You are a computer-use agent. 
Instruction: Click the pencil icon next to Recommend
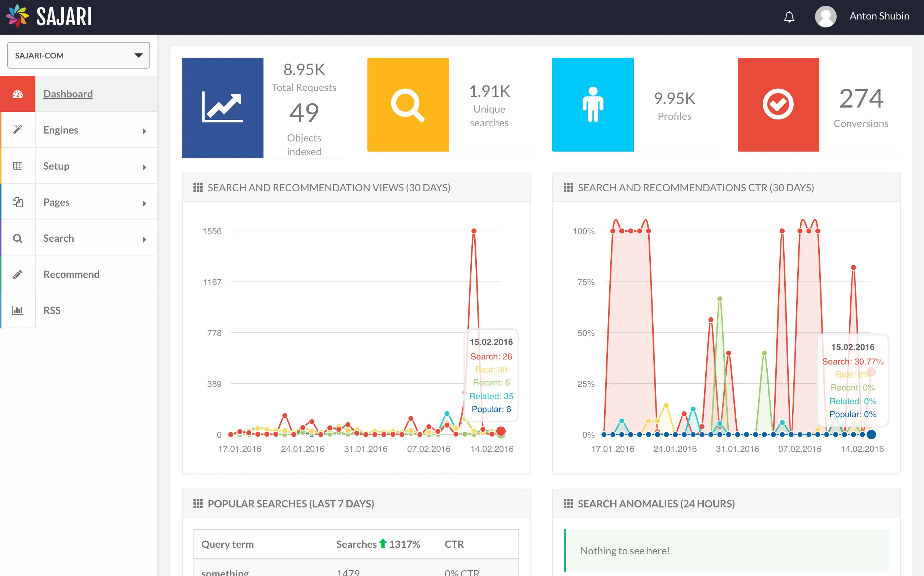coord(18,274)
